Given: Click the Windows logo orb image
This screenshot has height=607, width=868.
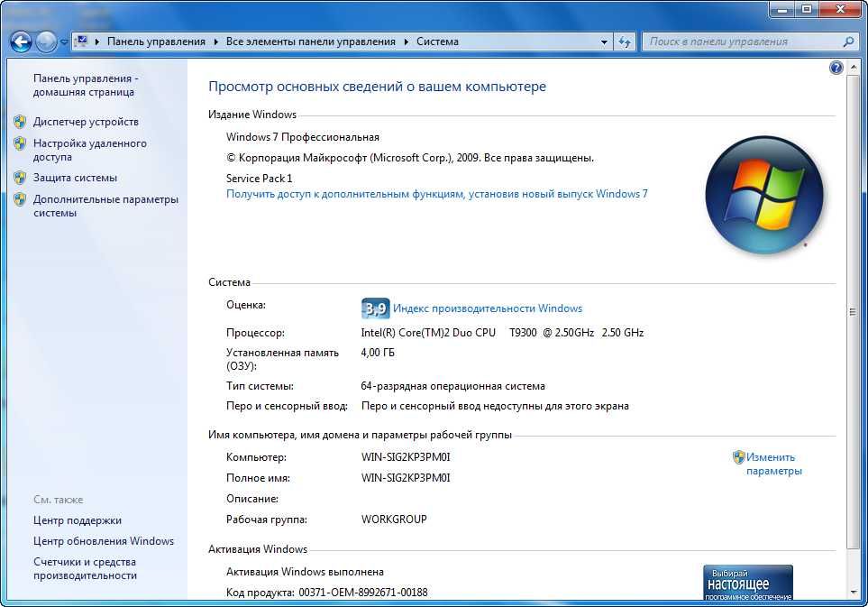Looking at the screenshot, I should pos(764,196).
